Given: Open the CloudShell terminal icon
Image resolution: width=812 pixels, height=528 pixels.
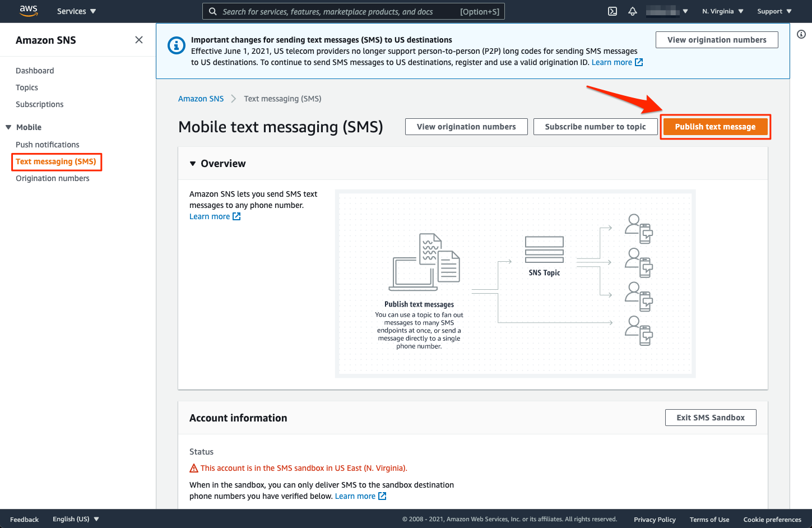Looking at the screenshot, I should pos(613,11).
